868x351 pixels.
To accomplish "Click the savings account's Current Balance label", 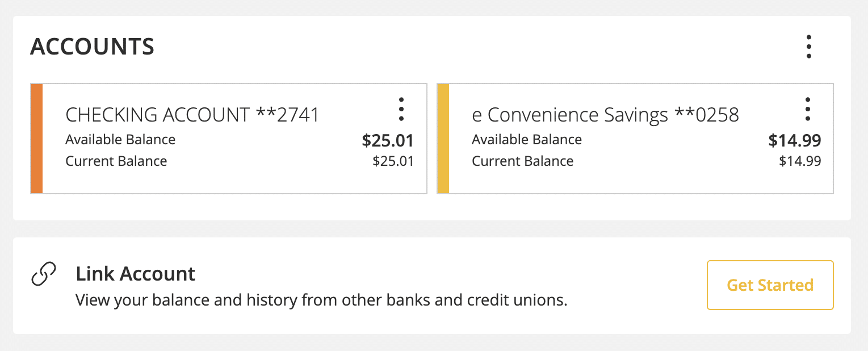I will pyautogui.click(x=522, y=161).
